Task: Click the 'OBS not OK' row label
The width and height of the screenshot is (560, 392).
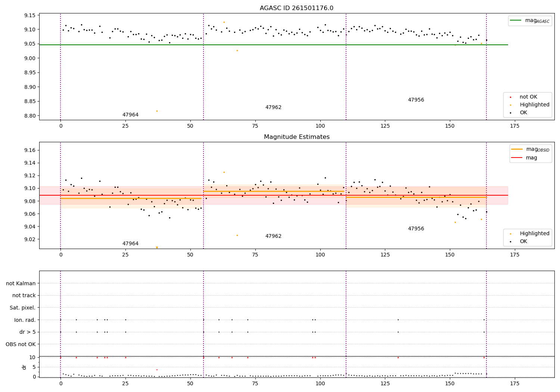Action: click(21, 344)
